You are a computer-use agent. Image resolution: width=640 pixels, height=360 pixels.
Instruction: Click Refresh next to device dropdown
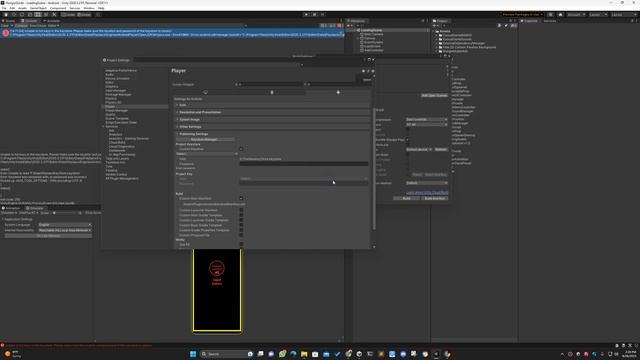tap(441, 149)
